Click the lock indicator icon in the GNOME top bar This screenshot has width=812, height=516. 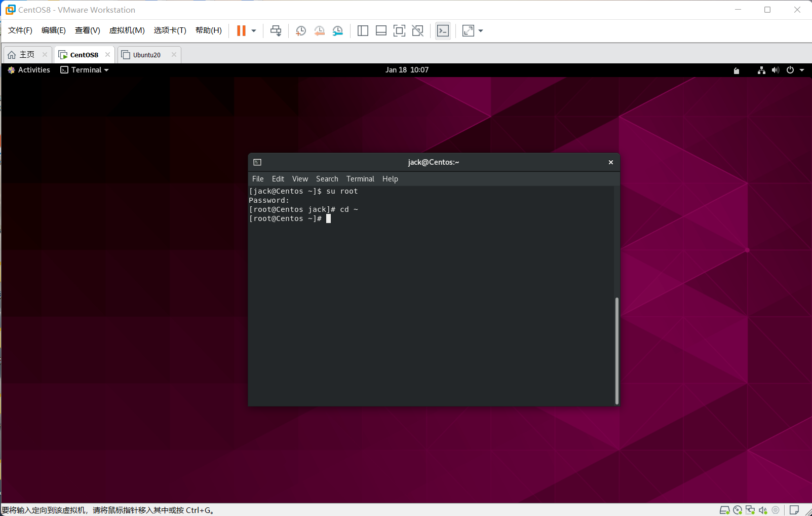click(737, 70)
